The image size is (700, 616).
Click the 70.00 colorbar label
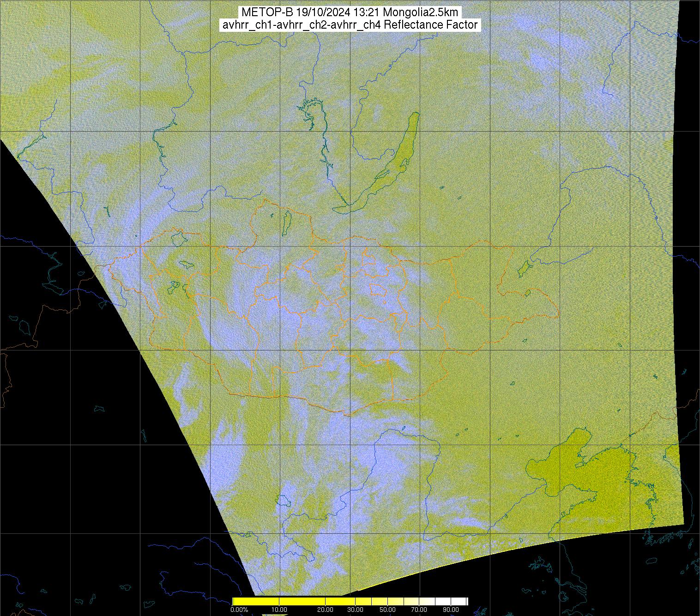419,610
